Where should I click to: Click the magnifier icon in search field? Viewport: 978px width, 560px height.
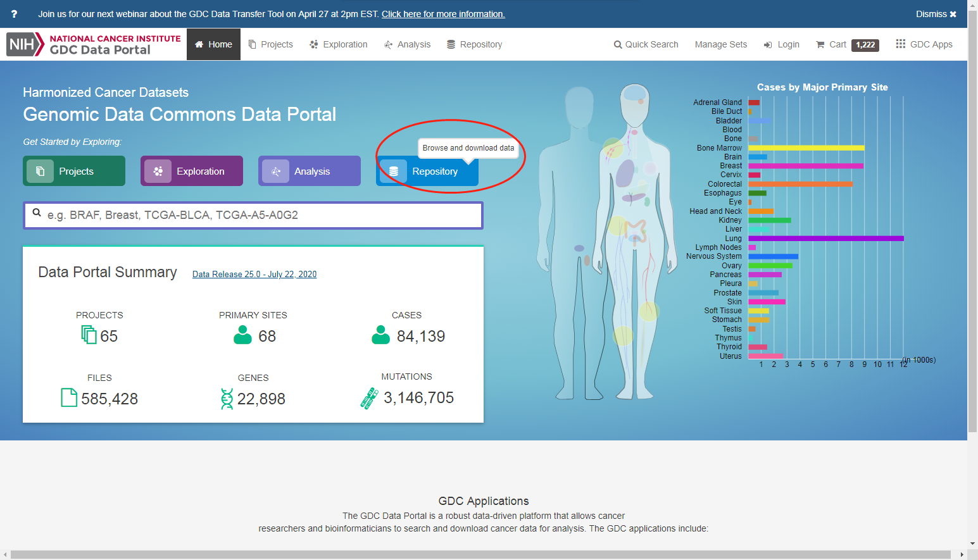coord(37,213)
